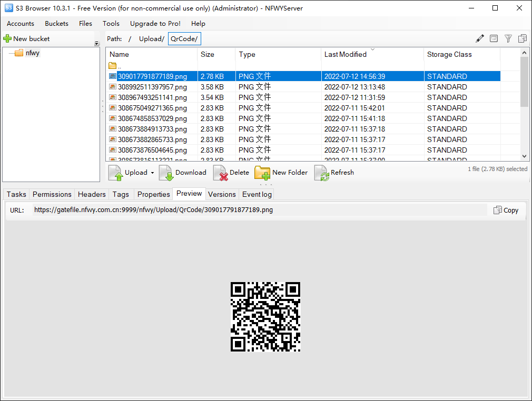Image resolution: width=532 pixels, height=401 pixels.
Task: Click the Copy URL button
Action: 506,210
